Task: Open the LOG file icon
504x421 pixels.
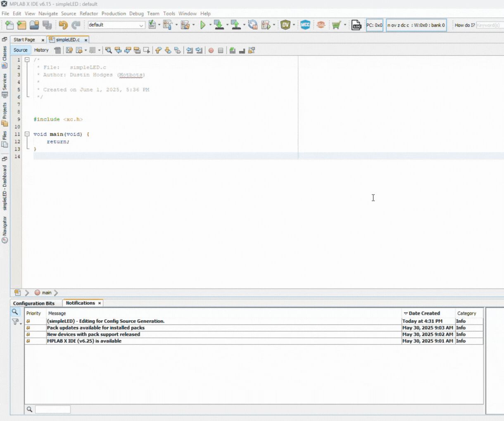Action: coord(356,25)
